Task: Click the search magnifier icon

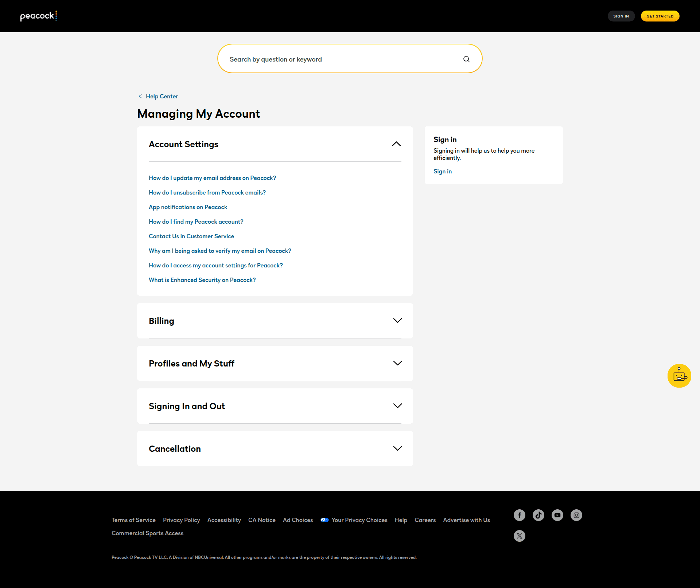Action: pos(467,59)
